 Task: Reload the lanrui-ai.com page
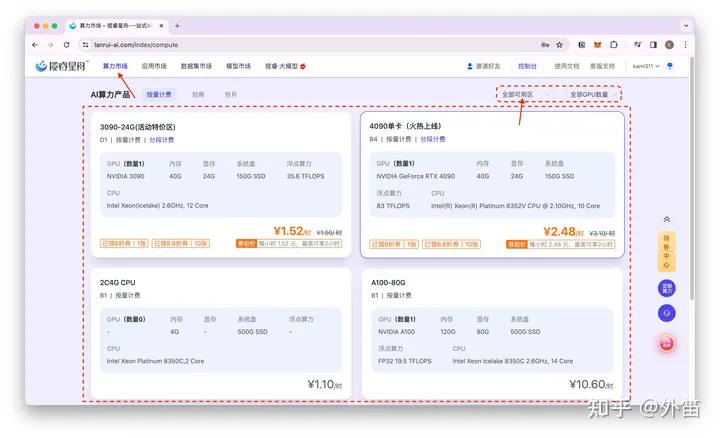(x=67, y=45)
